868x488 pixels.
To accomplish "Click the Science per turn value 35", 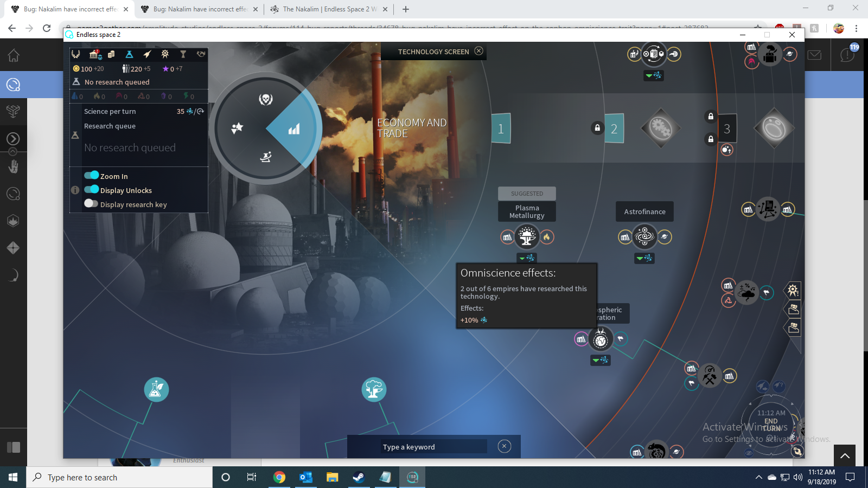I will tap(181, 111).
